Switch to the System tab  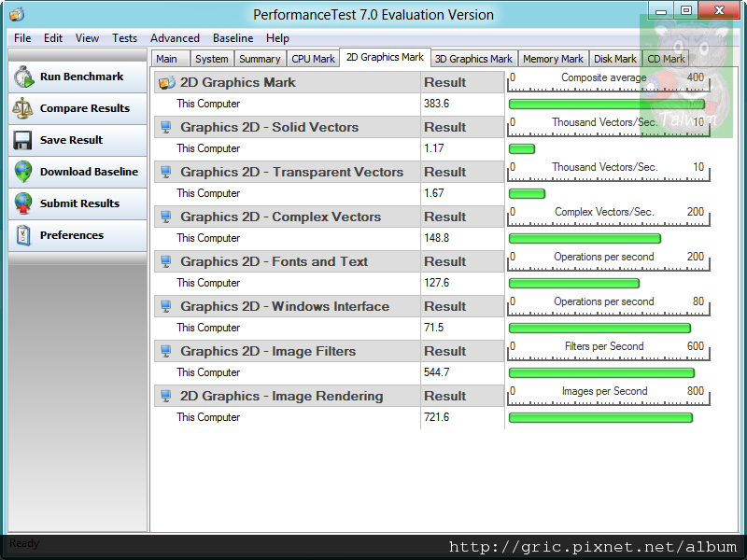(x=212, y=59)
